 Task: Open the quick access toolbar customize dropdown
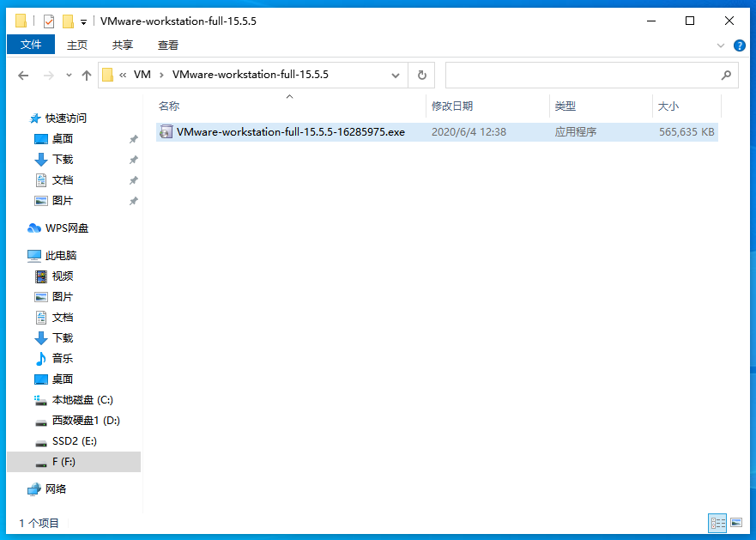[83, 21]
